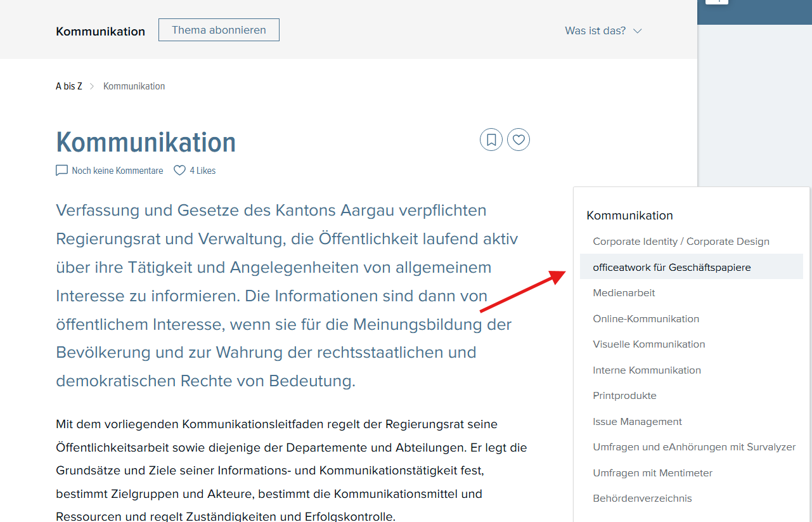Open the Behördenverzeichnis entry
Image resolution: width=812 pixels, height=522 pixels.
tap(643, 499)
